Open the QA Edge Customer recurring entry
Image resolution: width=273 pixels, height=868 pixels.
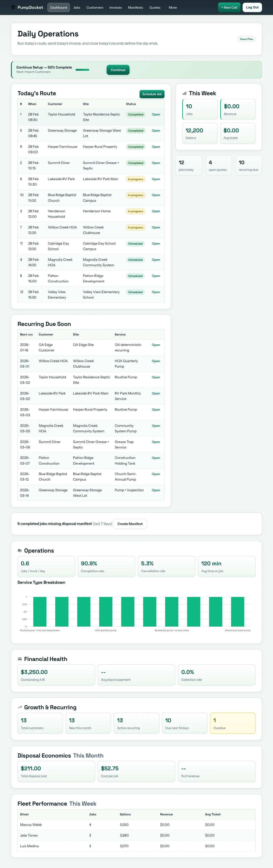(156, 345)
